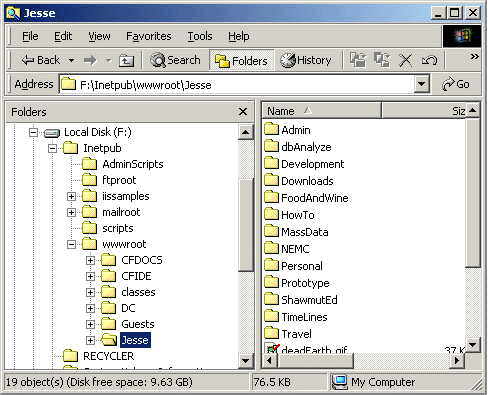Image resolution: width=488 pixels, height=395 pixels.
Task: Select scripts folder in the tree
Action: click(118, 228)
